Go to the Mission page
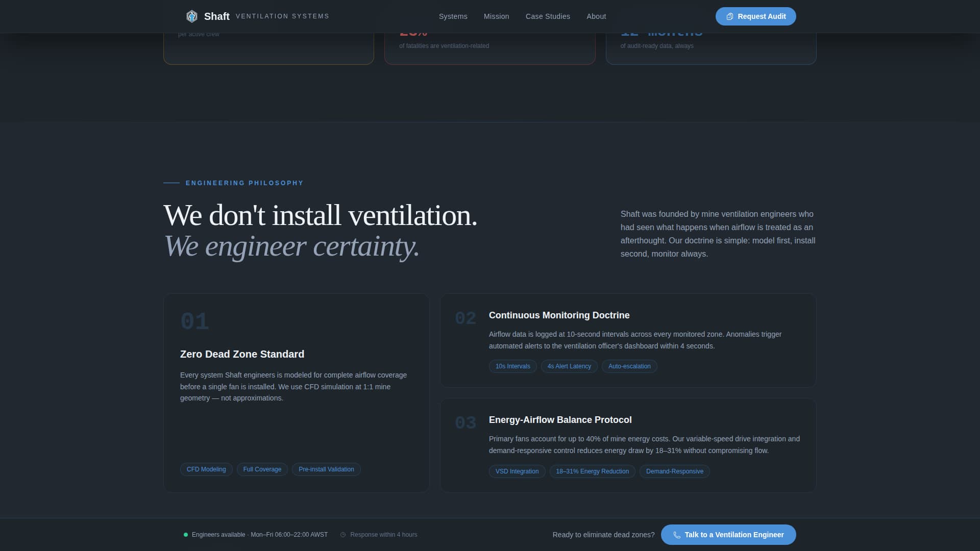This screenshot has height=551, width=980. (x=496, y=16)
